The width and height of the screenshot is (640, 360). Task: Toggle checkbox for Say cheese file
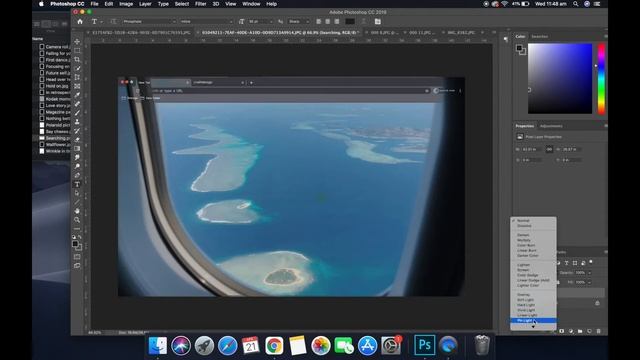pos(42,132)
